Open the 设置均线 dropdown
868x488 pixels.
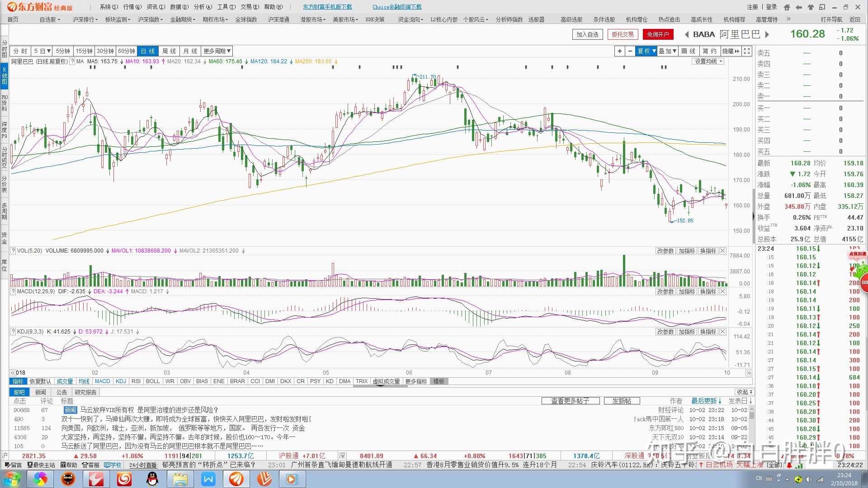point(708,61)
